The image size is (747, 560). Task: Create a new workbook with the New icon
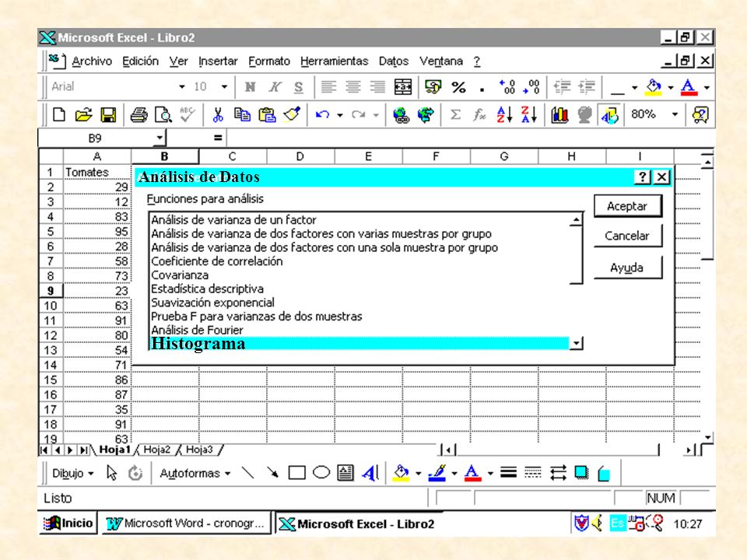click(59, 115)
